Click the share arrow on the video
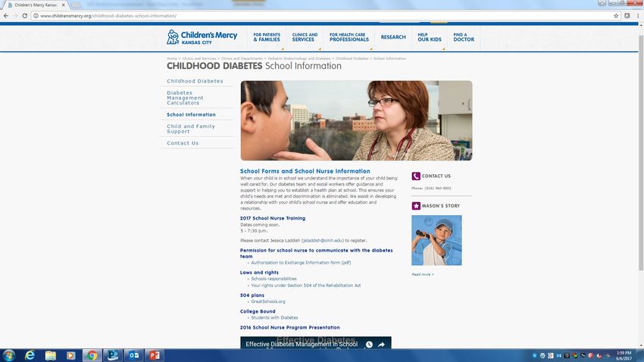Screen dimensions: 644x362 pos(382,345)
